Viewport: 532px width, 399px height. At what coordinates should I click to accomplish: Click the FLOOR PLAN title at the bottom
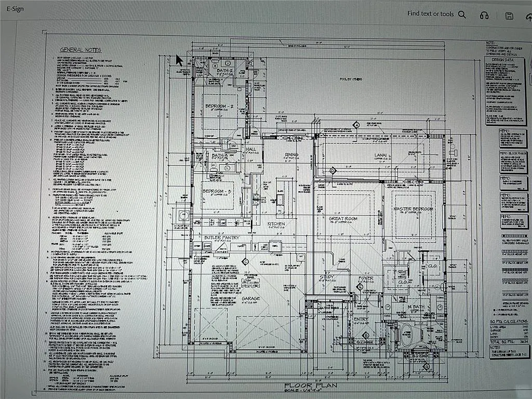[311, 385]
